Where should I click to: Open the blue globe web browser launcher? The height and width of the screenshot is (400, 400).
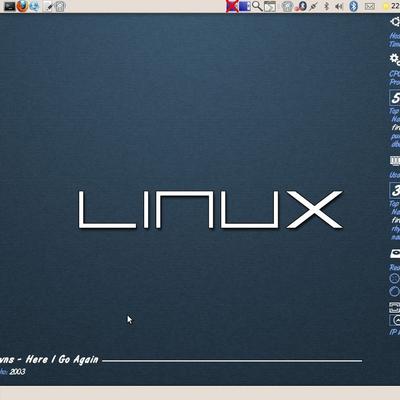(x=35, y=6)
